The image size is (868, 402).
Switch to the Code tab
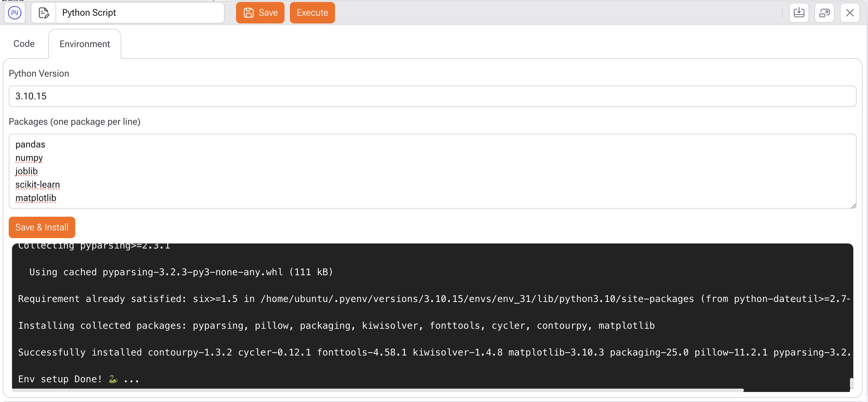24,44
